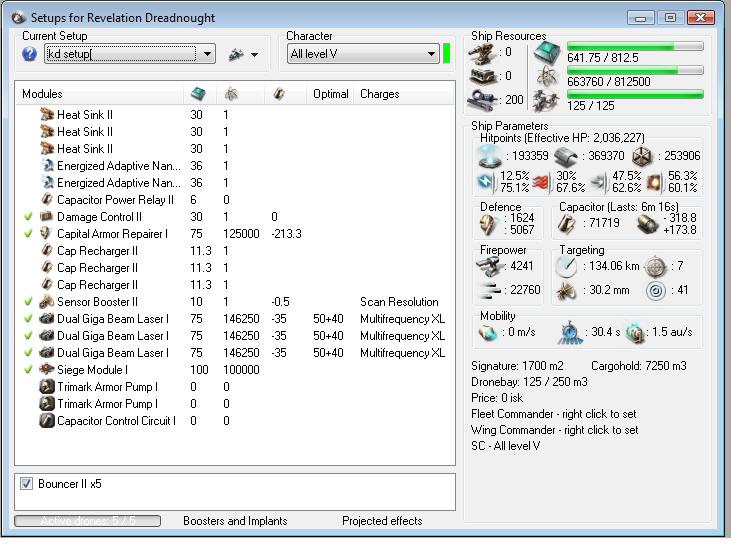Select the Trimark Armor Pump I first row
The width and height of the screenshot is (731, 545).
point(235,387)
